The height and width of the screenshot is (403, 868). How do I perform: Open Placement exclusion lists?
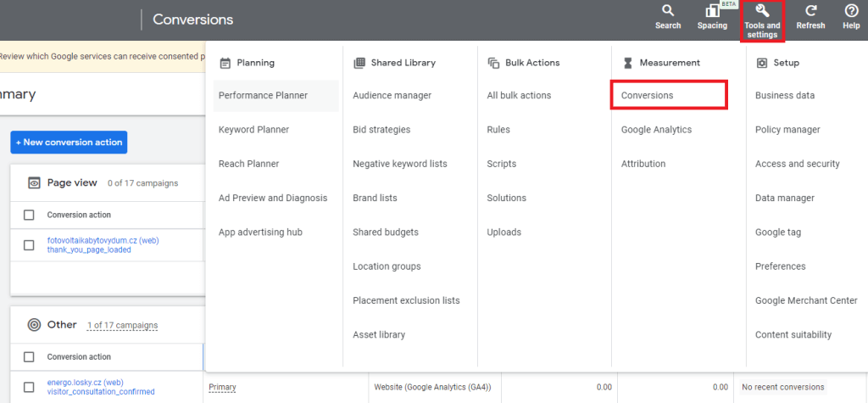point(406,300)
